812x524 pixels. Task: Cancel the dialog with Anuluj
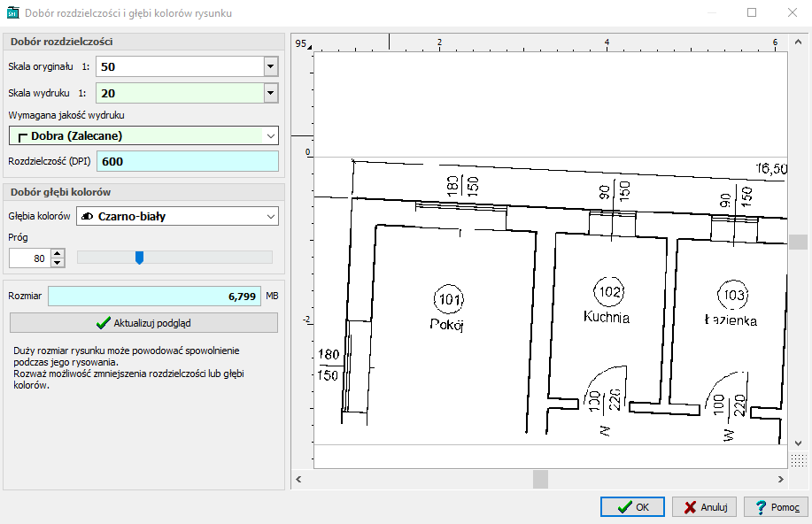(x=704, y=507)
